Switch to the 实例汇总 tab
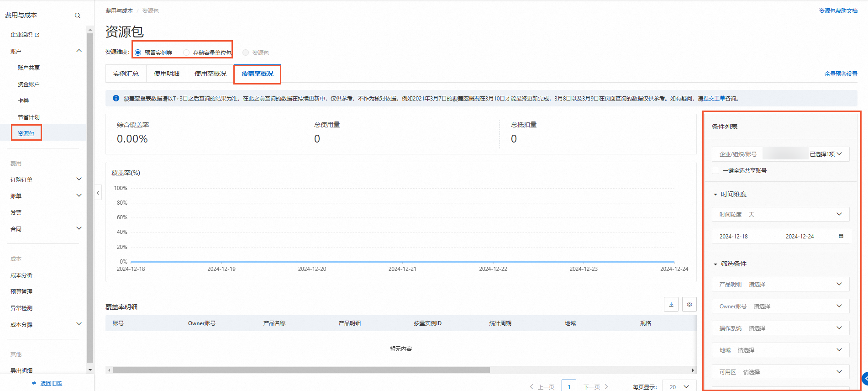 tap(126, 74)
